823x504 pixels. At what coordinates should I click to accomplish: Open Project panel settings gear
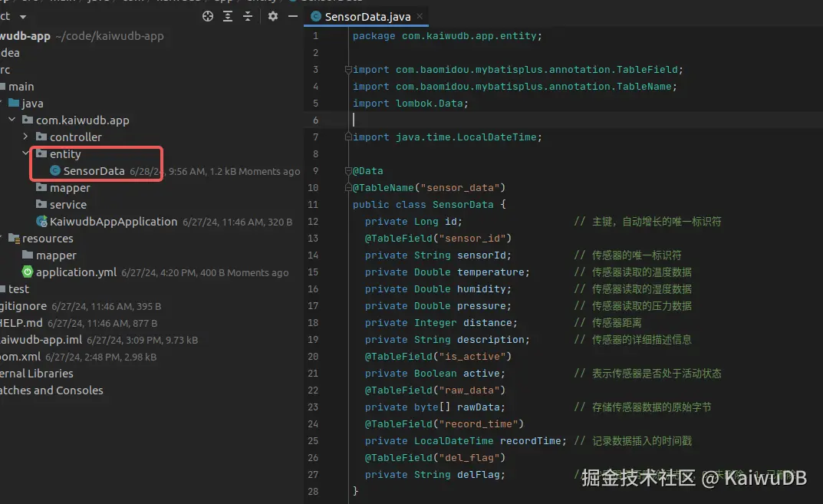point(273,16)
